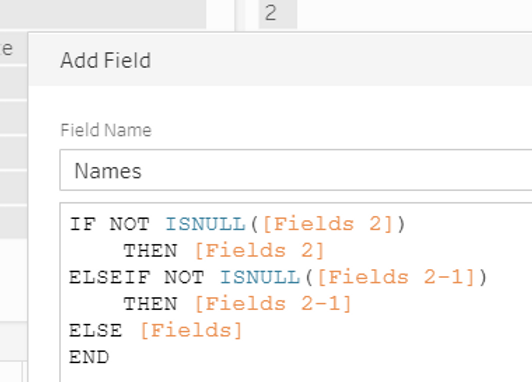Click the NOT keyword on the IF line
The image size is (532, 382).
pyautogui.click(x=130, y=224)
